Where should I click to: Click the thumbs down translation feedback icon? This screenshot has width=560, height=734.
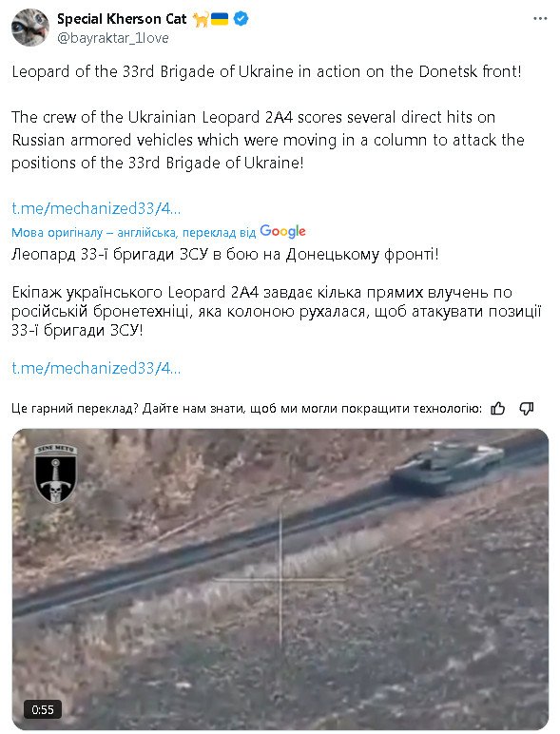point(527,409)
